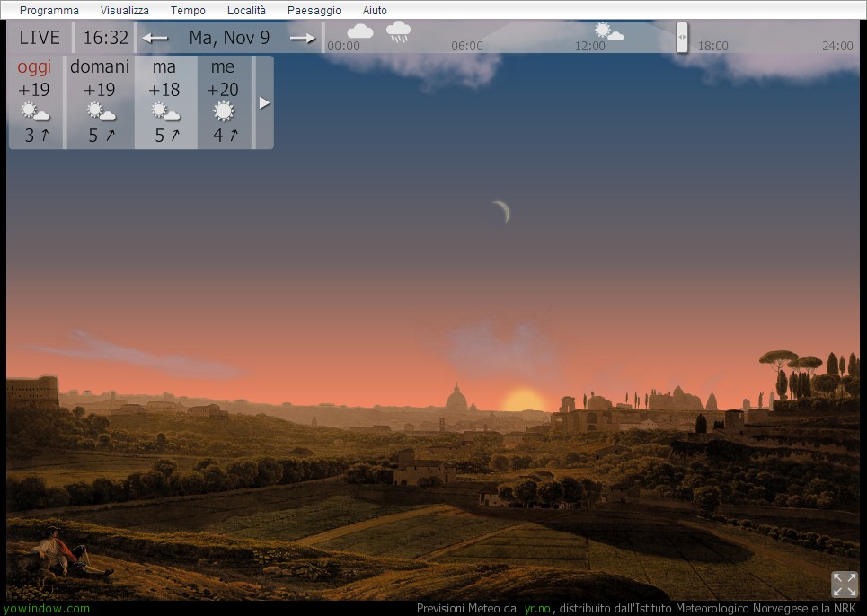This screenshot has height=616, width=867.
Task: Click the +19 temperature under oggi
Action: (34, 90)
